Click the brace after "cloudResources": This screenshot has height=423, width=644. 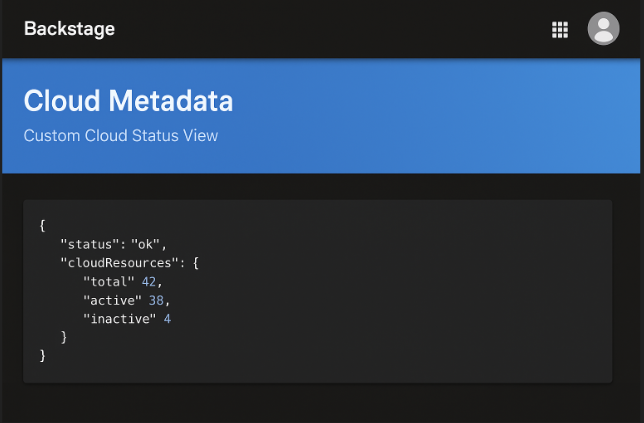click(196, 263)
